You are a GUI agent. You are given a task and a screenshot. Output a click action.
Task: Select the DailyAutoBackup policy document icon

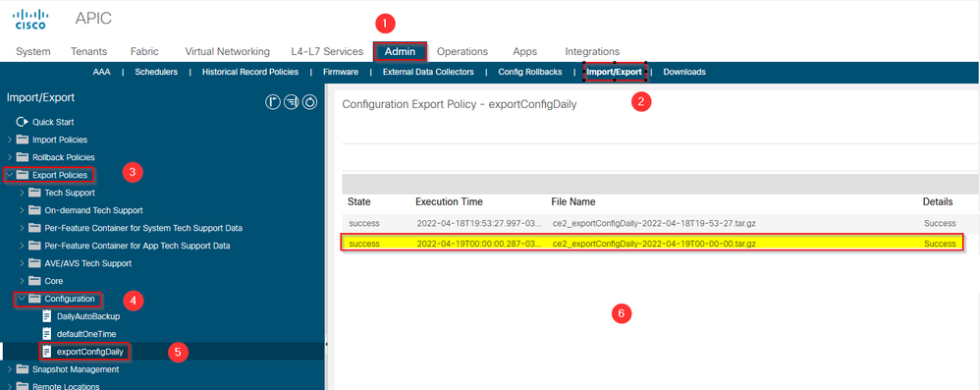(x=45, y=316)
